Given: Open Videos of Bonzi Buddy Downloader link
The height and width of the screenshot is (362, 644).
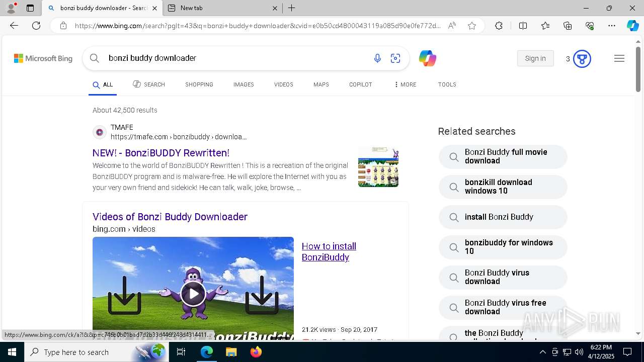Looking at the screenshot, I should click(x=170, y=217).
